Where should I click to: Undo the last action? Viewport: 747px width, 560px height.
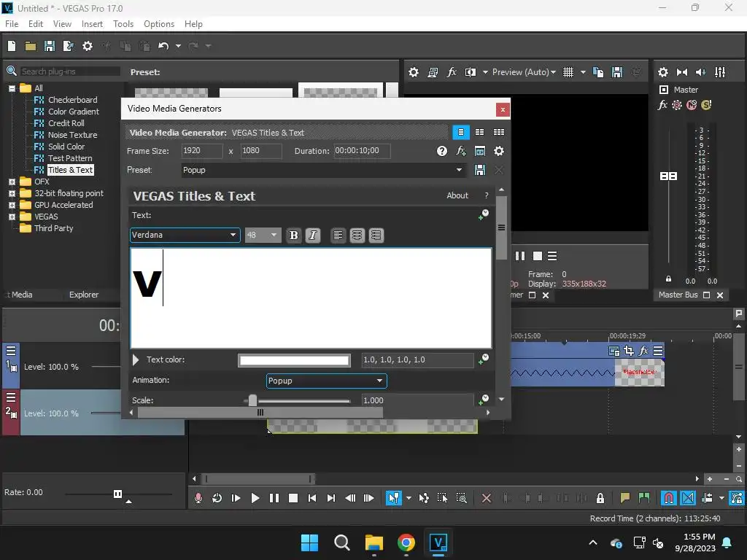(x=163, y=46)
